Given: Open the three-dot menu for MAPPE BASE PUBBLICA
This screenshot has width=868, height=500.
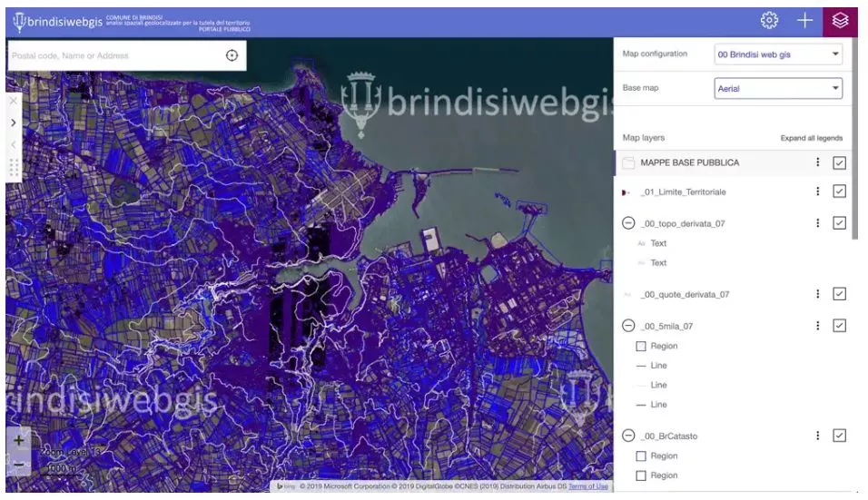Looking at the screenshot, I should (818, 162).
